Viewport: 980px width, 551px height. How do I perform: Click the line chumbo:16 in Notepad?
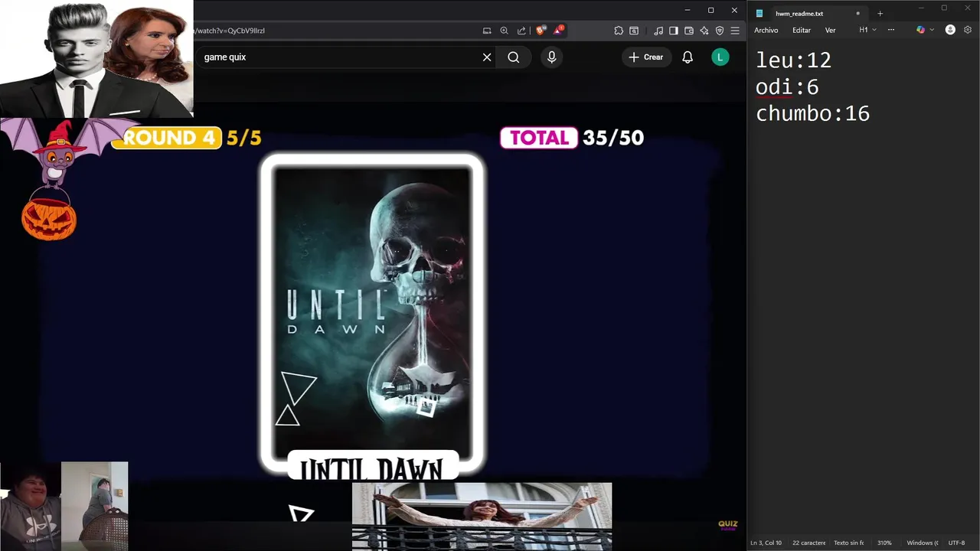click(x=812, y=114)
